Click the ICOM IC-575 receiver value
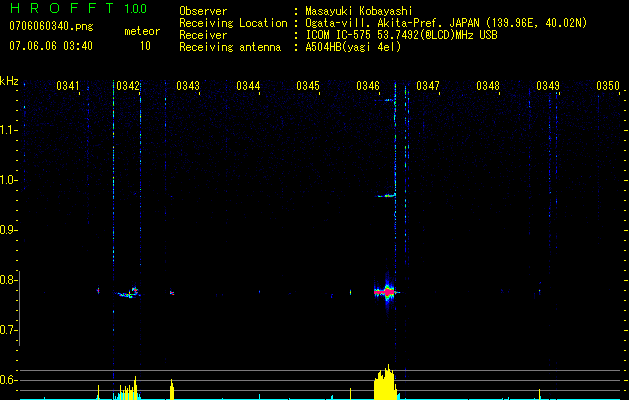Image resolution: width=629 pixels, height=400 pixels. 401,35
